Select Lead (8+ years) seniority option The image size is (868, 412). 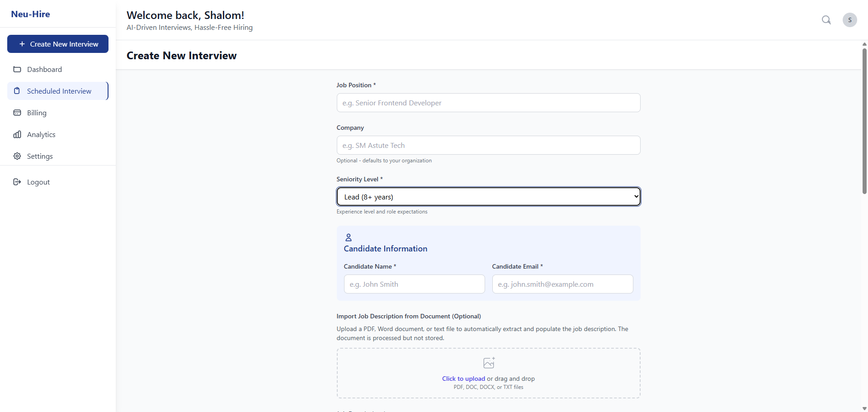pos(488,196)
